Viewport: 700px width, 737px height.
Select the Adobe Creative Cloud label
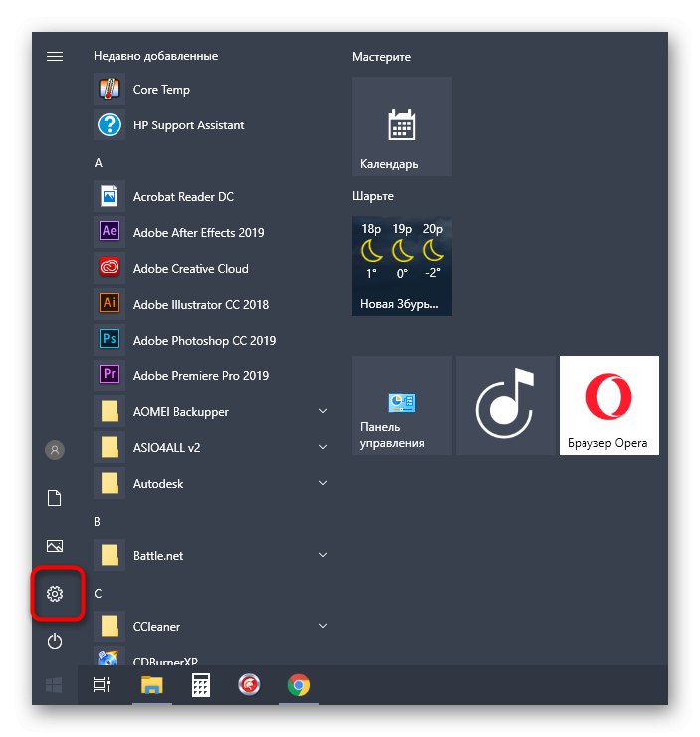(191, 268)
